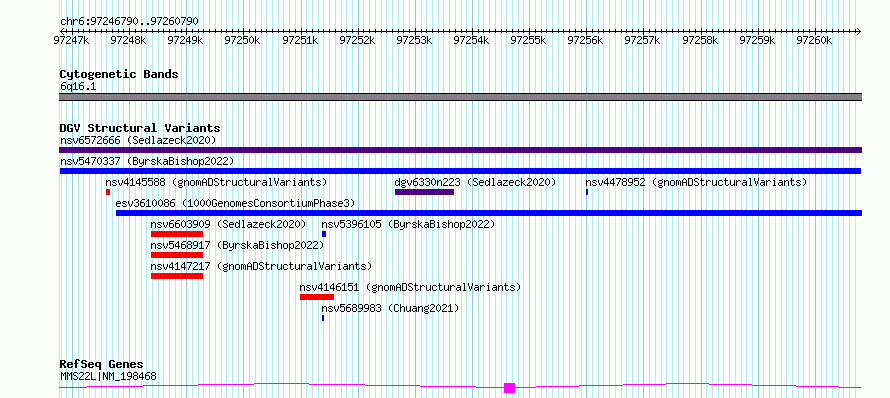This screenshot has height=398, width=890.
Task: Click the 97259k ruler tick label
Action: click(x=758, y=40)
